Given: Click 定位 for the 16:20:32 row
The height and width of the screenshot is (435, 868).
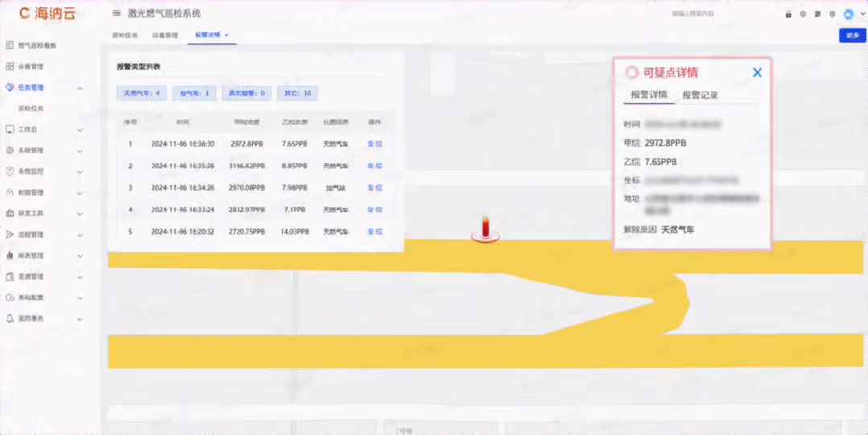Looking at the screenshot, I should point(374,232).
